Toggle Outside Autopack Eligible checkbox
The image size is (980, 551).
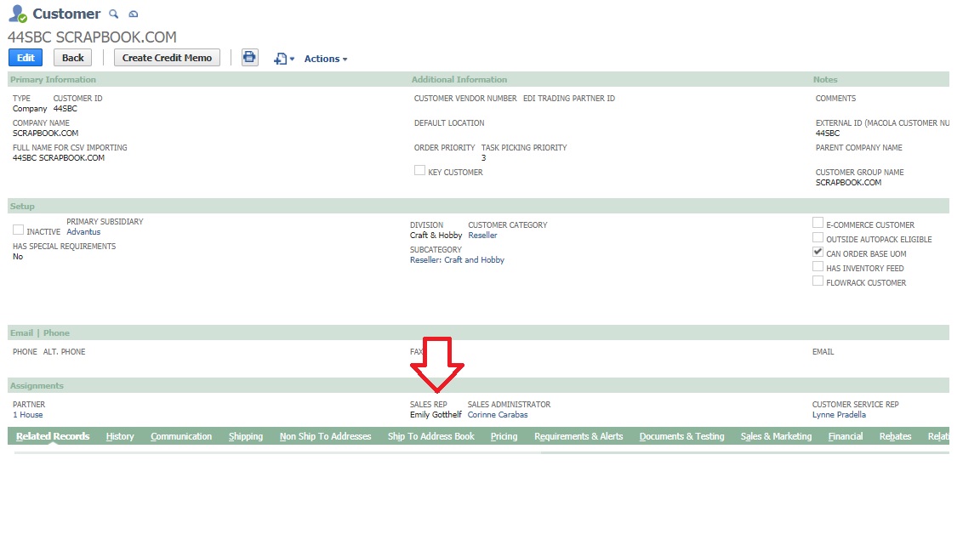[x=818, y=237]
